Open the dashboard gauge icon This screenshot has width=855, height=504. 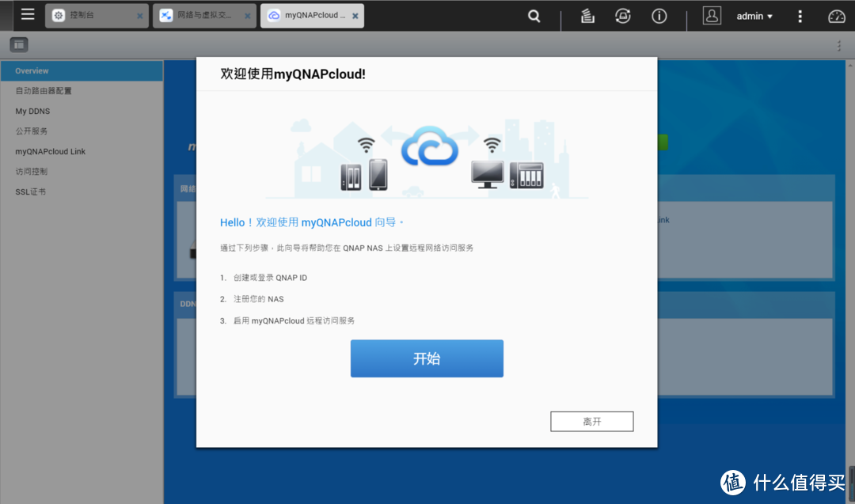coord(837,17)
